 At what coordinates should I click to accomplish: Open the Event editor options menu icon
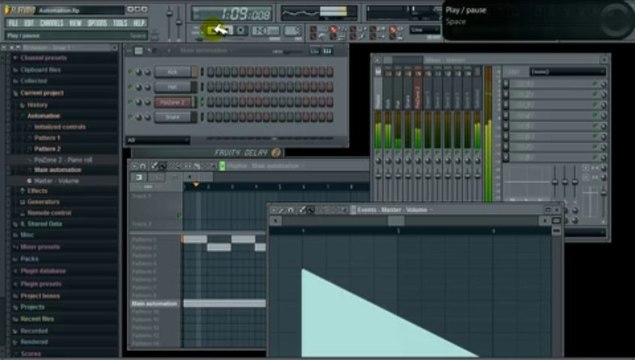tap(274, 210)
